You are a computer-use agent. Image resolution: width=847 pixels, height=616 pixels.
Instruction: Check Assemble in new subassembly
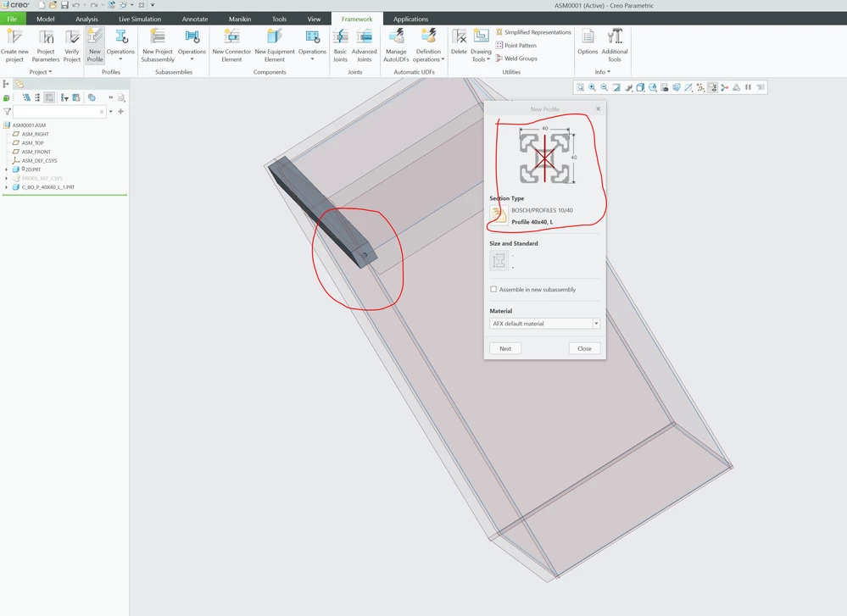[x=493, y=290]
